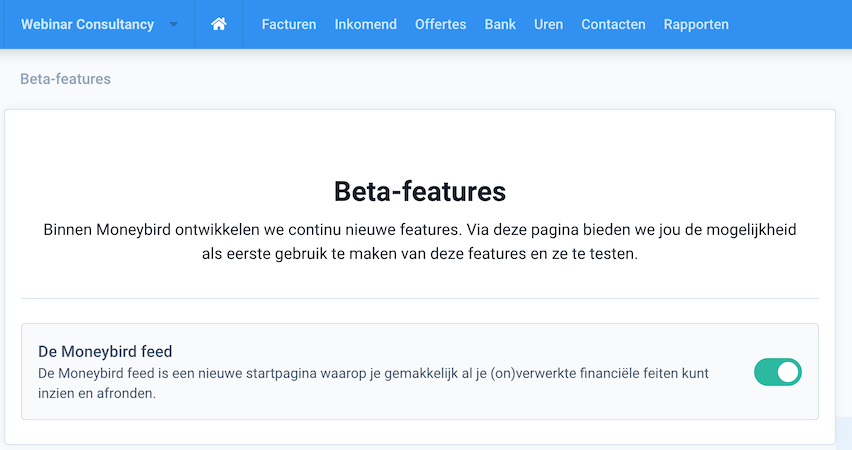852x450 pixels.
Task: Click the Webinar Consultancy name
Action: pyautogui.click(x=87, y=24)
